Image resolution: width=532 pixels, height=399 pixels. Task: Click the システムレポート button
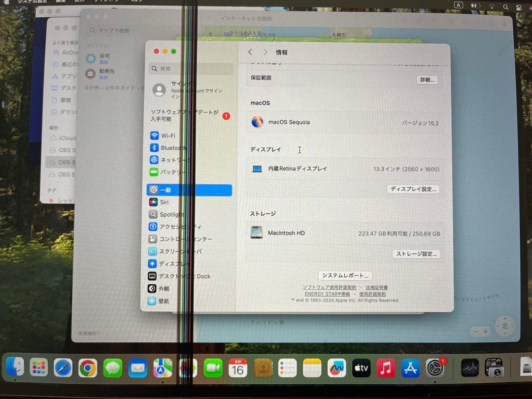coord(344,275)
